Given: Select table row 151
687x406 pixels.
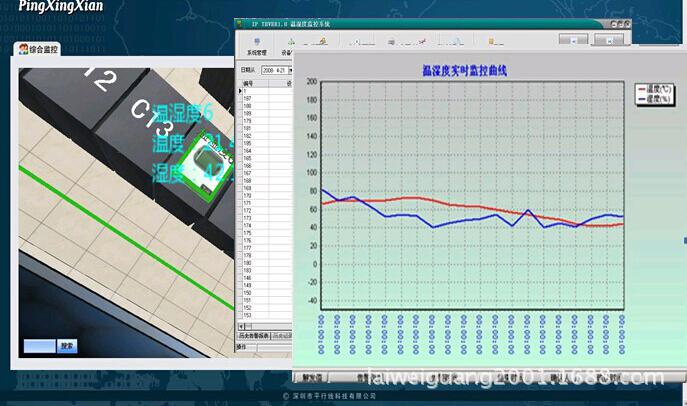Looking at the screenshot, I should (267, 300).
